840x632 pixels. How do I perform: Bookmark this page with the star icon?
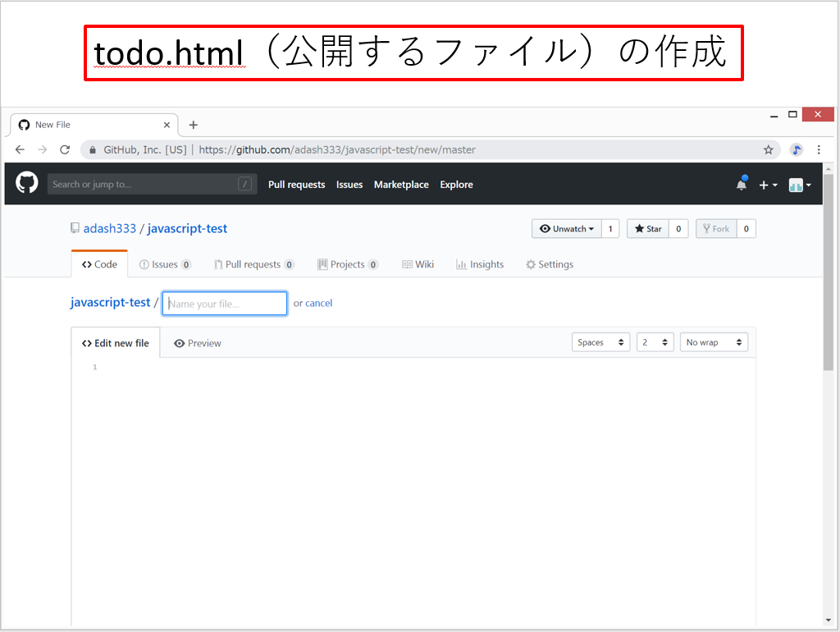coord(768,150)
